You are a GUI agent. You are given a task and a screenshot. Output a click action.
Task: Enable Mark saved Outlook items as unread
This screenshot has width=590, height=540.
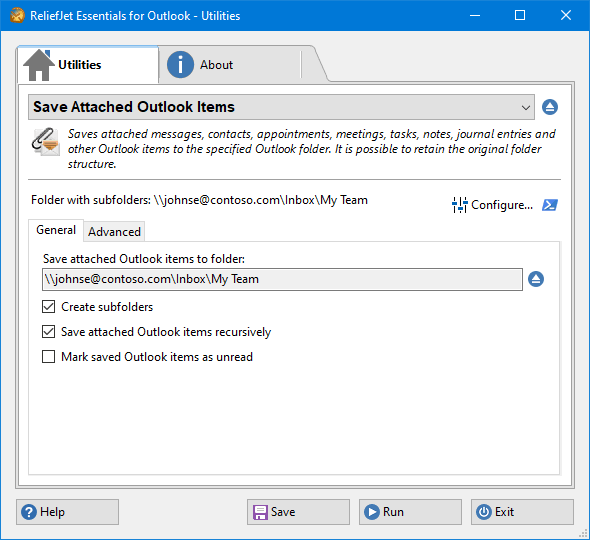[49, 357]
